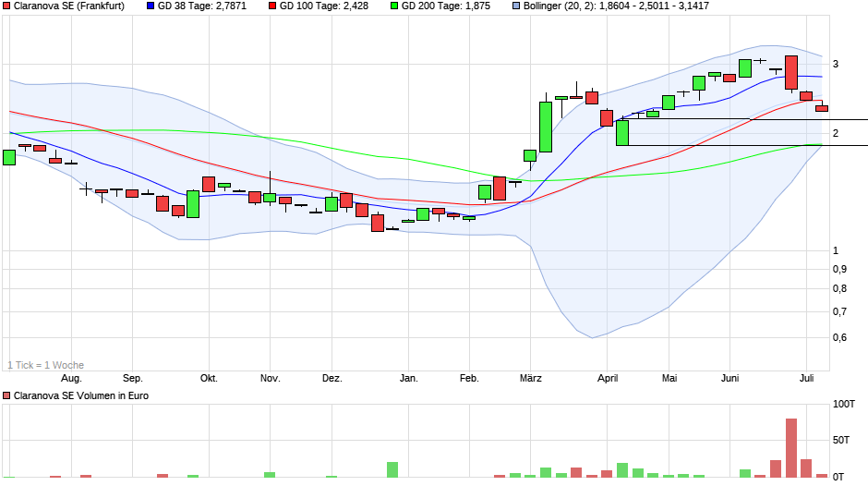Click the 'Juli' label on the time axis
The width and height of the screenshot is (868, 486).
pyautogui.click(x=806, y=379)
